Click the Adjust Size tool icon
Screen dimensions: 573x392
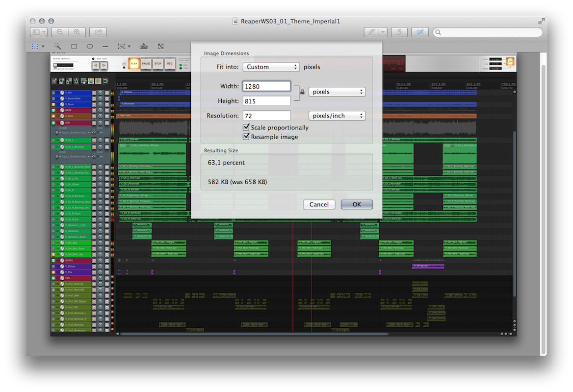[161, 47]
